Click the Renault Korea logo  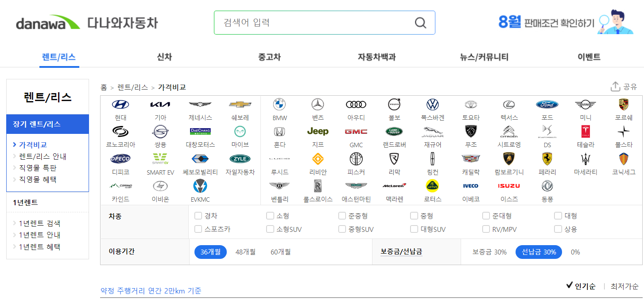click(120, 132)
